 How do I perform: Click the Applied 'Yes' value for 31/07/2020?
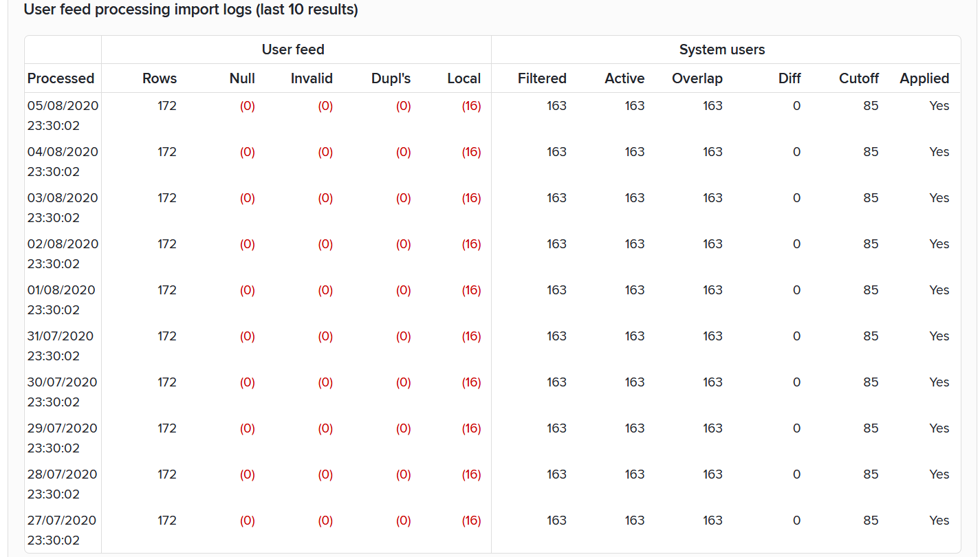(939, 336)
